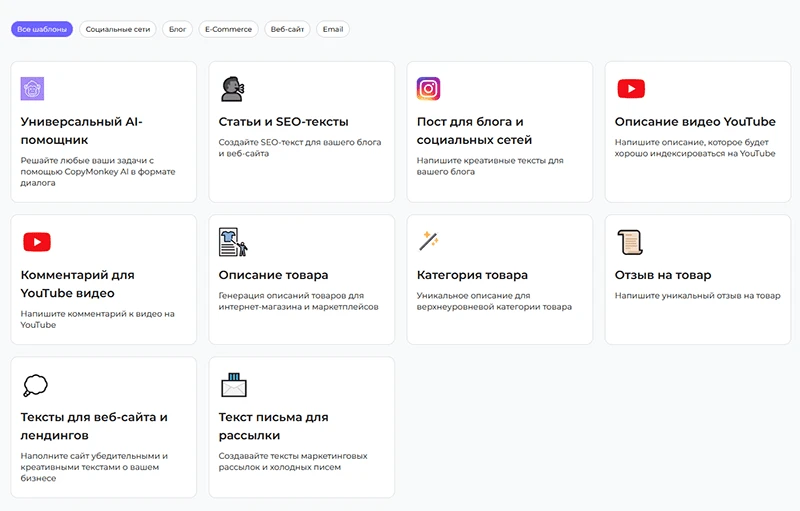Click text 'Напишите описание, которое будет хорошо индексироваться'
Viewport: 800px width, 511px height.
point(695,148)
